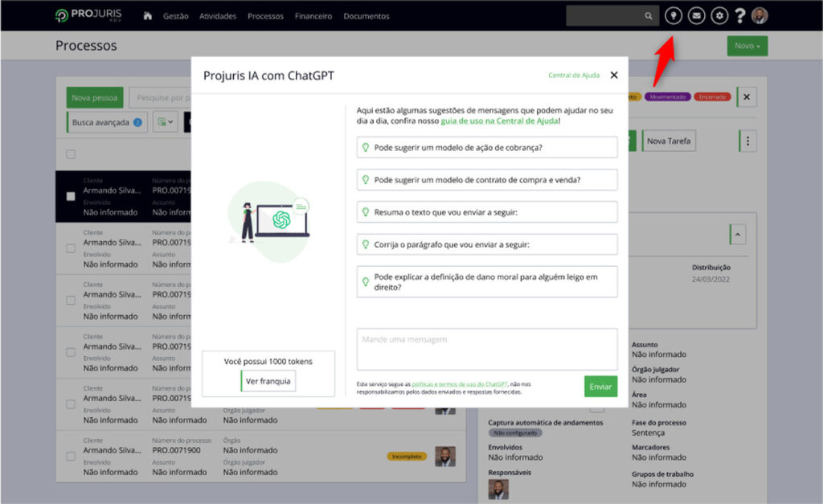
Task: Click the lightbulb AI assistant icon in top bar
Action: (674, 15)
